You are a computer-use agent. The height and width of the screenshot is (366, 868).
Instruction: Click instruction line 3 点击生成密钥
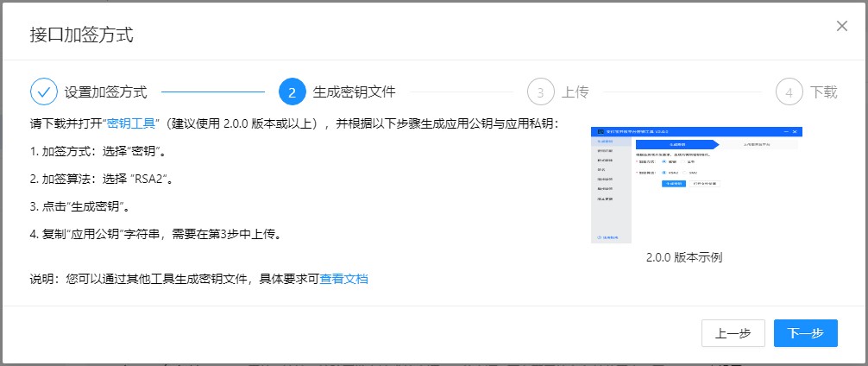(79, 206)
